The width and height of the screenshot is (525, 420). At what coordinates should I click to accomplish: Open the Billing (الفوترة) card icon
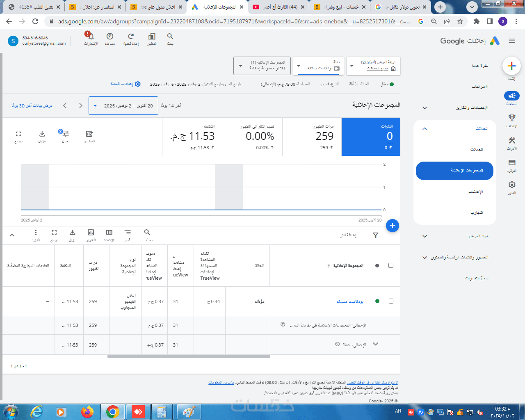512,162
